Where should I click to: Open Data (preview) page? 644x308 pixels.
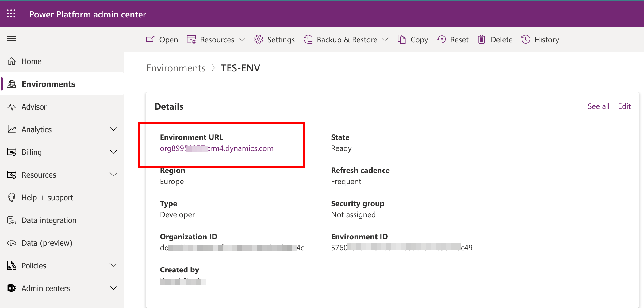(62, 243)
